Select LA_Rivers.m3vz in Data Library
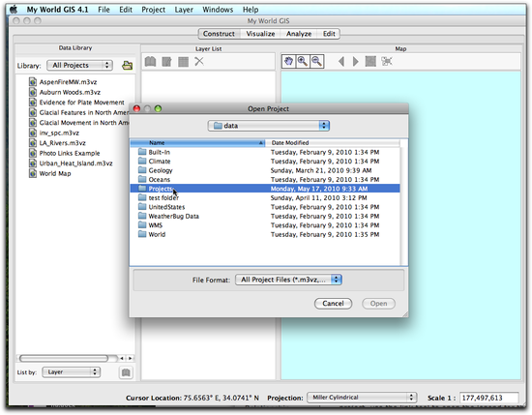 [x=63, y=143]
